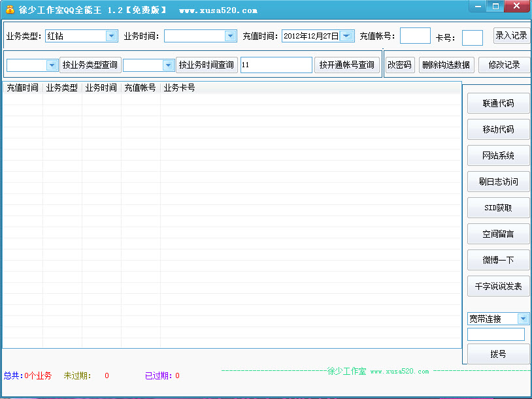Sort by 业务卡号 column header

click(179, 88)
